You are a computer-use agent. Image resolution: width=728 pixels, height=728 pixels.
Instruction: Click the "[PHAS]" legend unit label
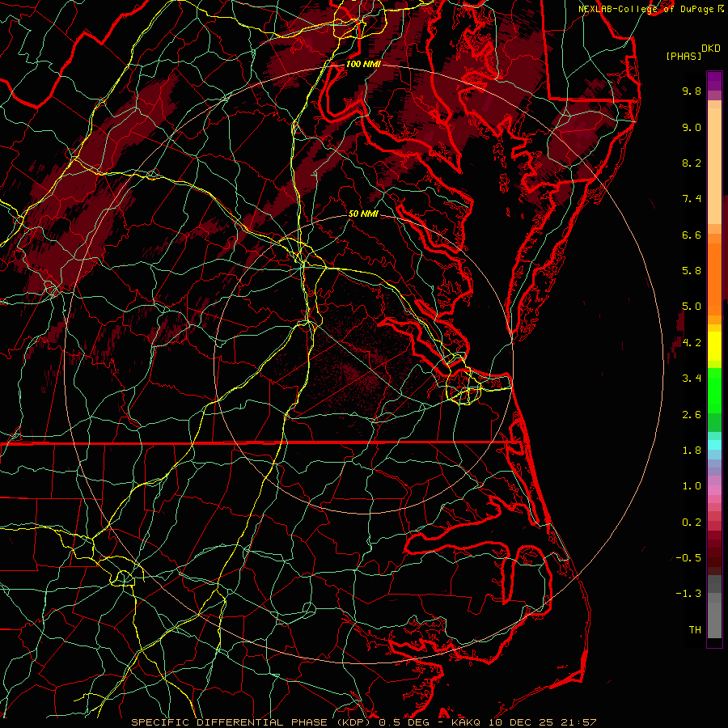(684, 56)
